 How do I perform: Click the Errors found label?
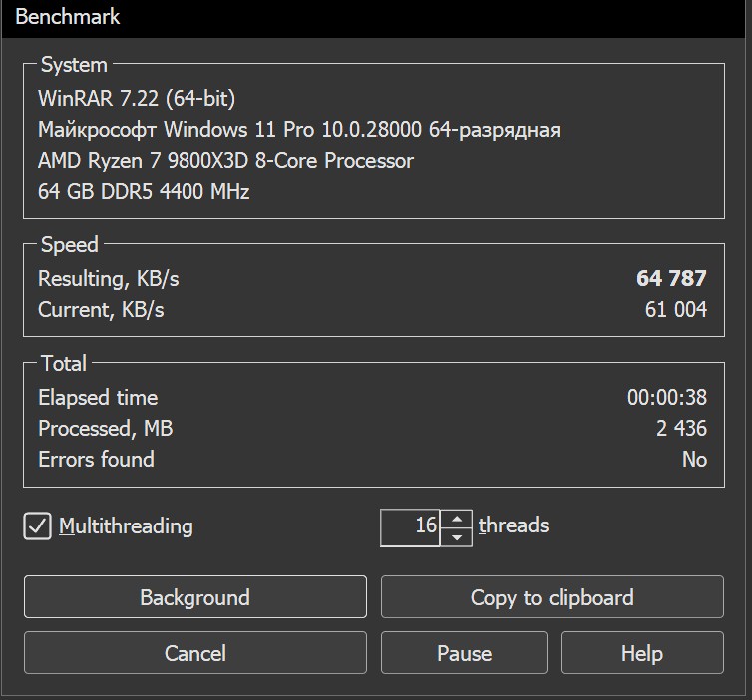coord(97,460)
